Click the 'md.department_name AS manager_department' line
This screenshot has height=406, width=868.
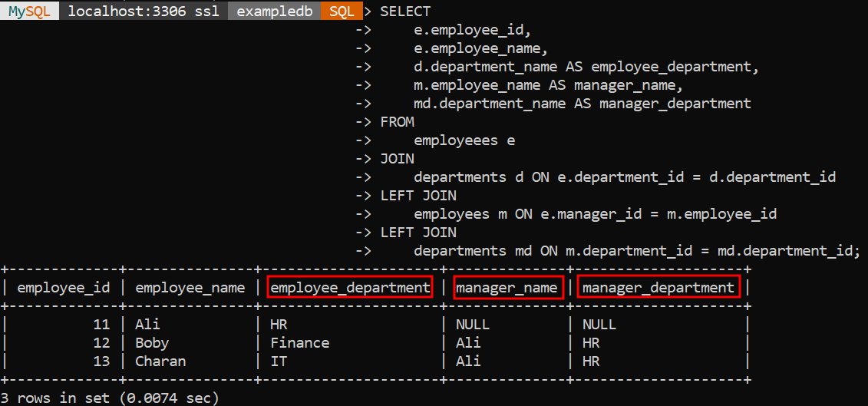583,104
